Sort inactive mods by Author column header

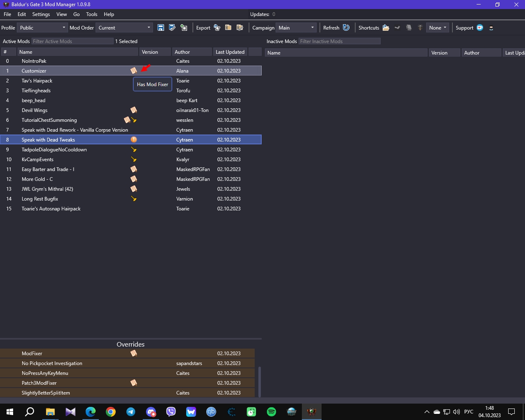(482, 52)
